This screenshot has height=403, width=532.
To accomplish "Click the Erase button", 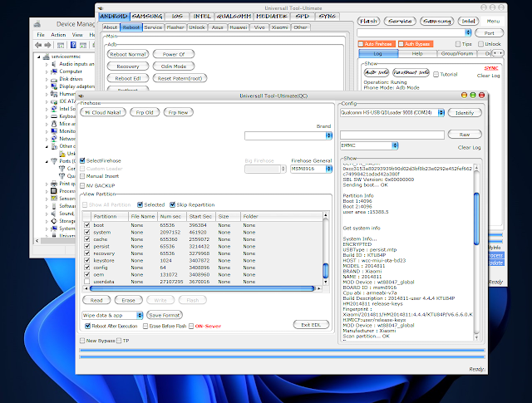I will 128,300.
